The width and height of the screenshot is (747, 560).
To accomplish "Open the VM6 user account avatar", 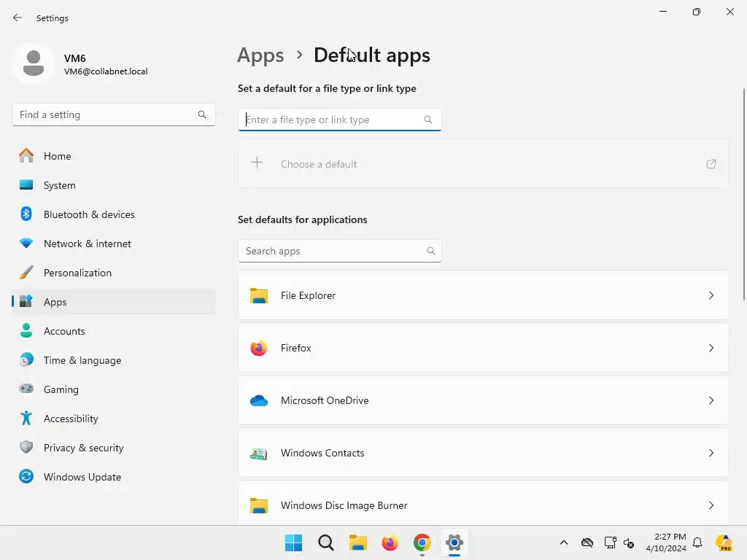I will [x=34, y=63].
